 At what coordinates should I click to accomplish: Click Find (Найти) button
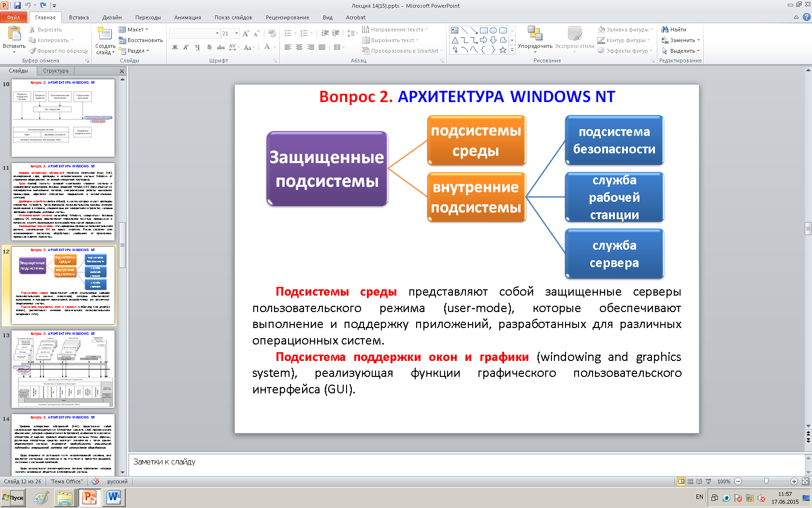674,30
